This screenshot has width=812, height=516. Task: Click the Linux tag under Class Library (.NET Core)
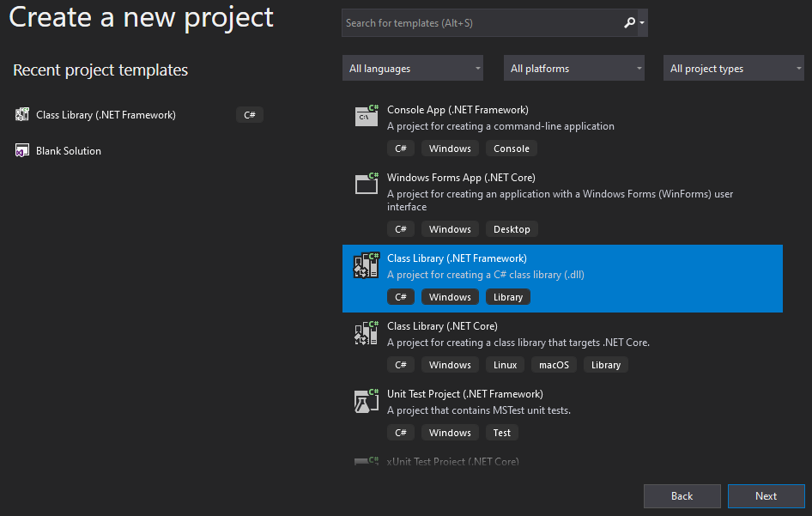pos(505,365)
